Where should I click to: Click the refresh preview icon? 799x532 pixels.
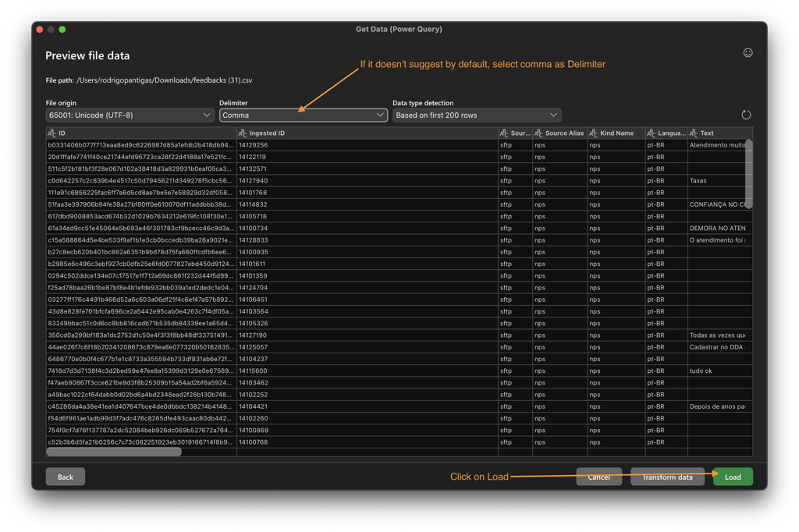tap(746, 115)
